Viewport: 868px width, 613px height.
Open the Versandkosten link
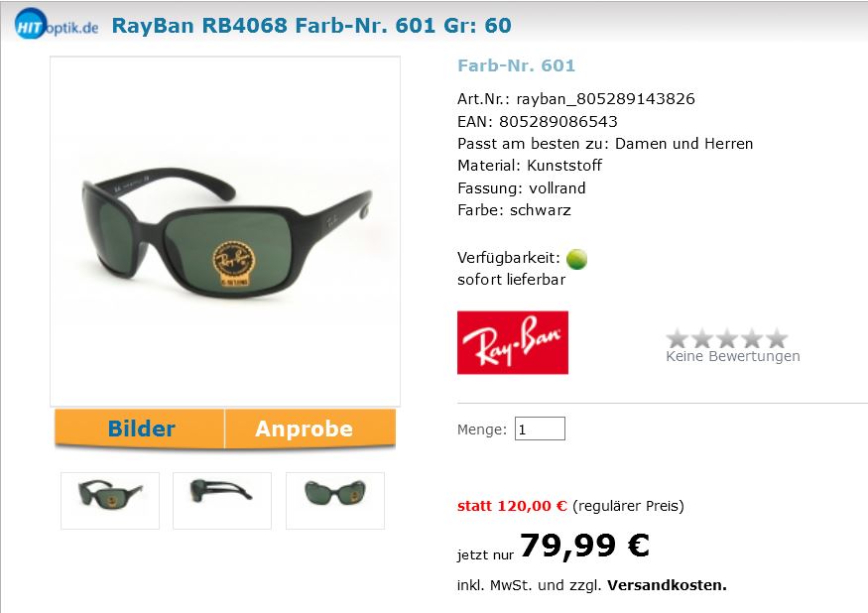coord(667,585)
